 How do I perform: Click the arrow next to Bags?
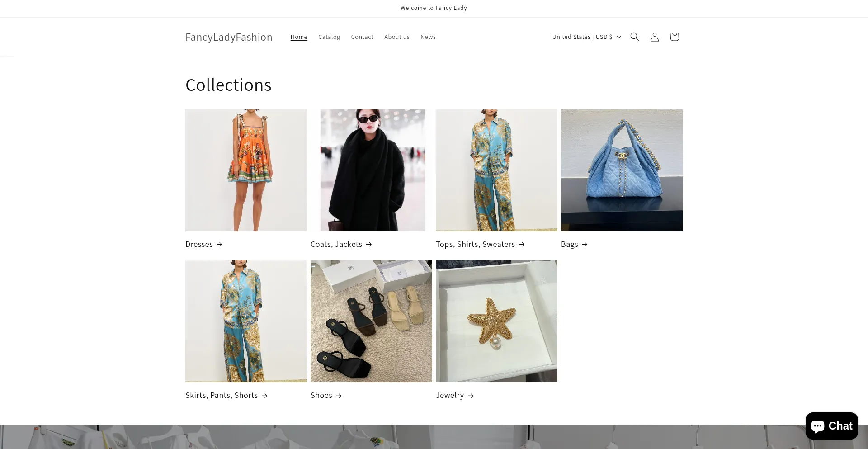[584, 244]
